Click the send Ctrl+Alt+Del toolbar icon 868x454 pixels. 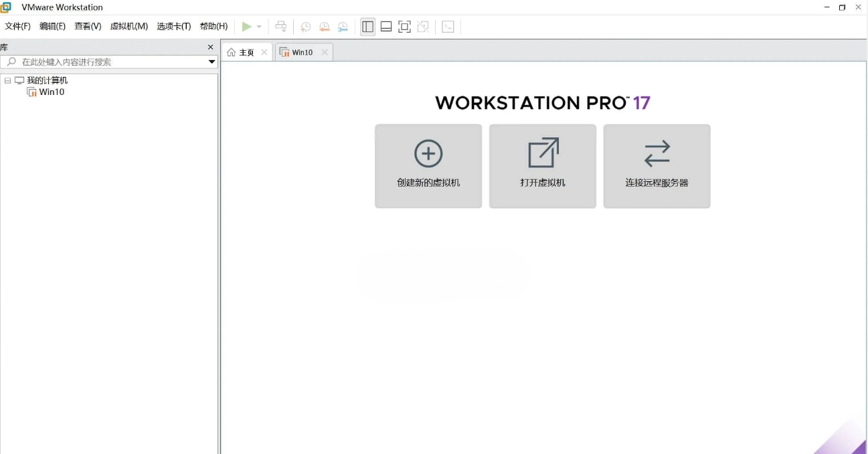click(281, 27)
